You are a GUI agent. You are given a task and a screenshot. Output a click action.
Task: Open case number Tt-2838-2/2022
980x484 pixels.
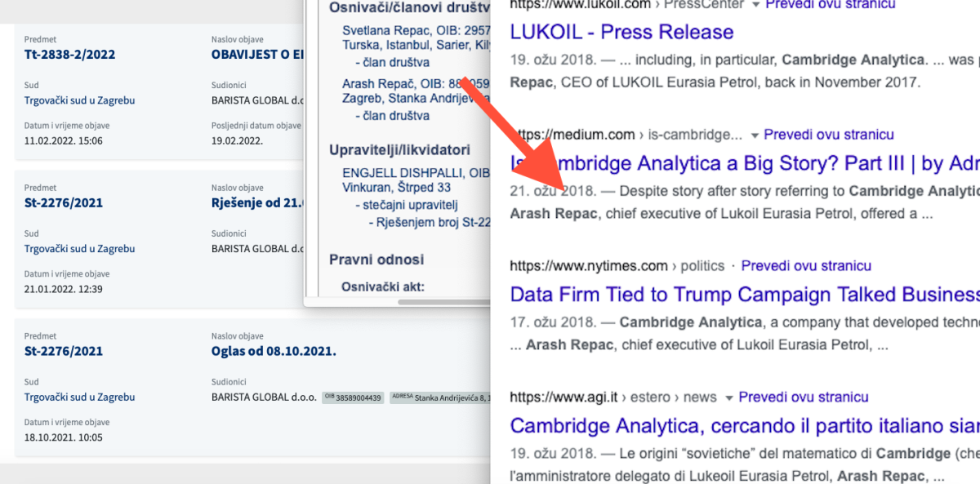69,55
